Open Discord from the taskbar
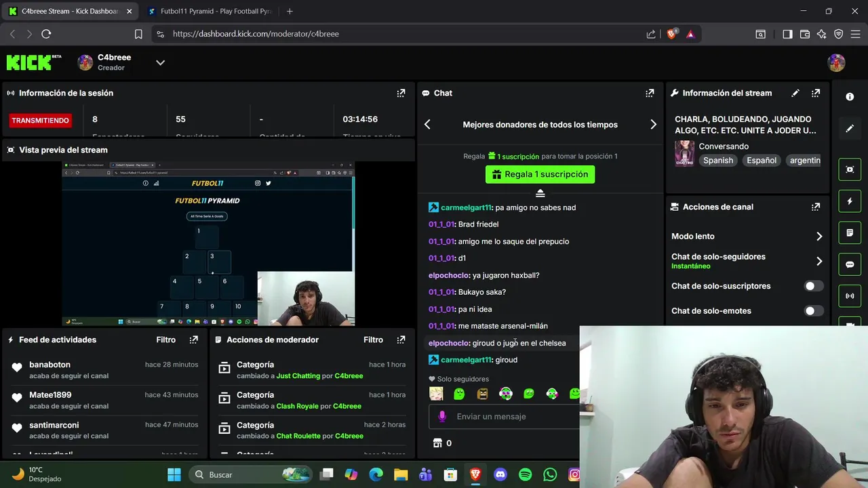868x488 pixels. pos(500,475)
